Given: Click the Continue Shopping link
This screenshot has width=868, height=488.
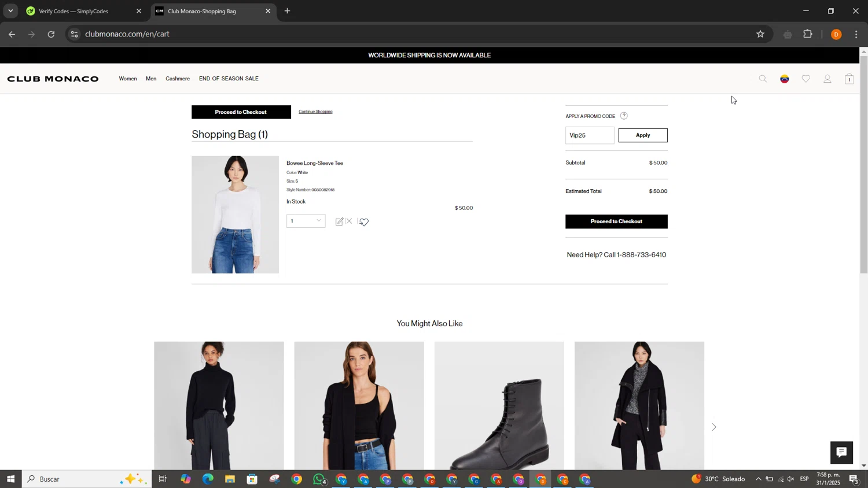Looking at the screenshot, I should tap(315, 112).
